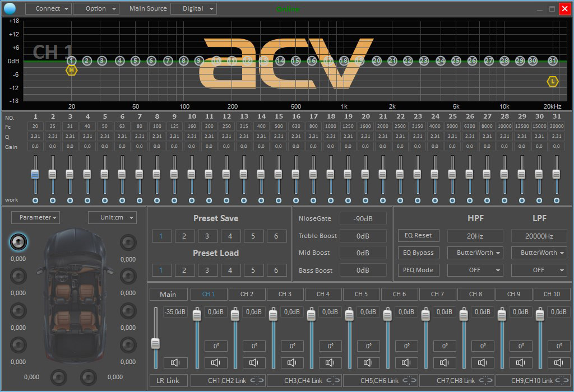The image size is (574, 392).
Task: Click the LPF 20000Hz frequency field
Action: click(539, 236)
